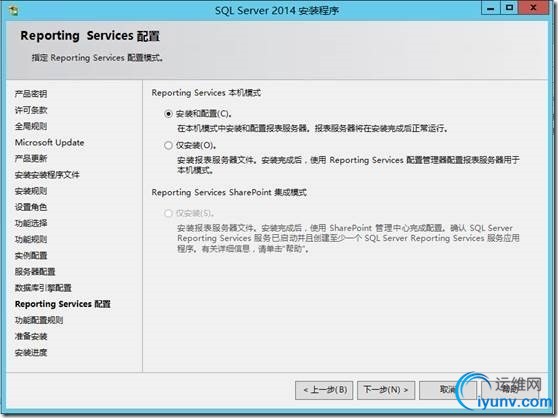Open the 产品密钥 step in sidebar
Screen dimensions: 558x418
[x=31, y=94]
